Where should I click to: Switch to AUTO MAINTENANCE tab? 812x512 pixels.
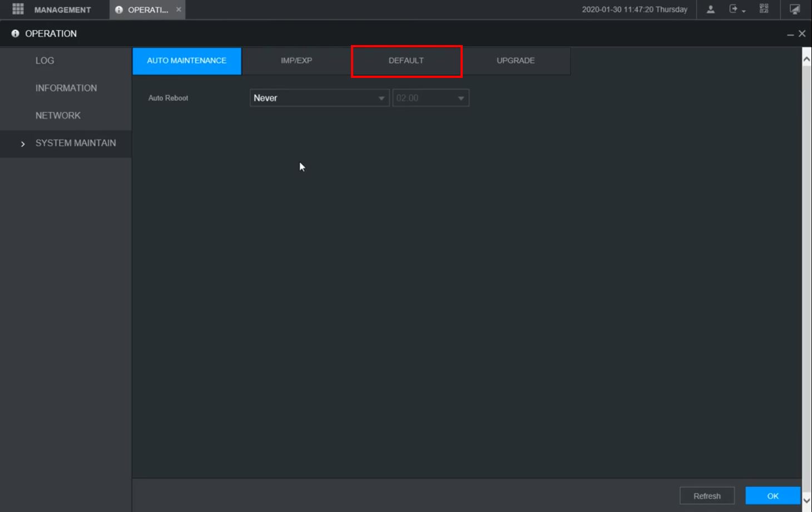187,61
